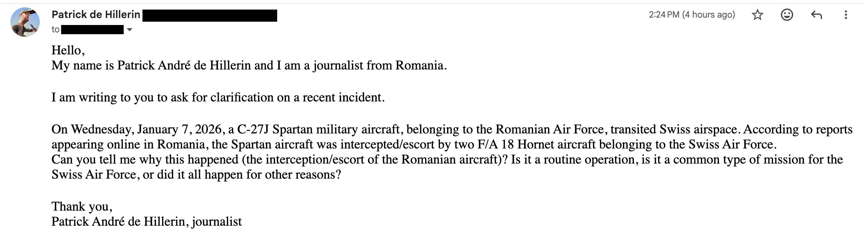Expand recipient details arrow next to "to"
This screenshot has width=868, height=247.
(129, 30)
